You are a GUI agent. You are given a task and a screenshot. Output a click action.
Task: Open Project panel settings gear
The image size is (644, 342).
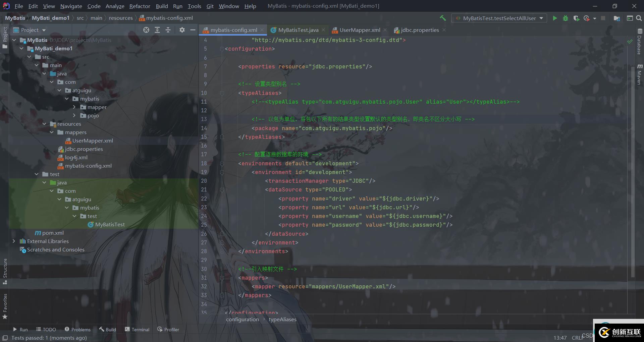pos(182,30)
